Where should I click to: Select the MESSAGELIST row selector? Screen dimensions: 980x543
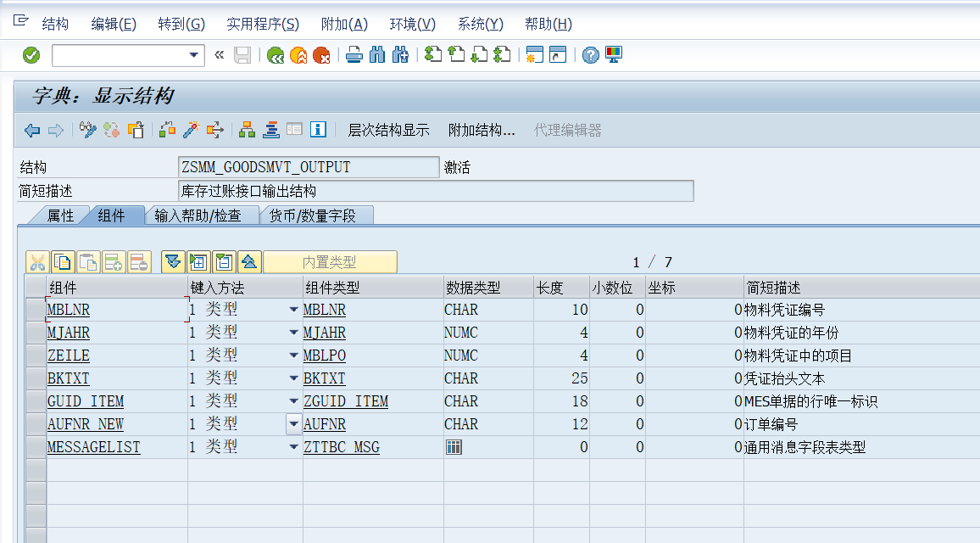[x=36, y=447]
